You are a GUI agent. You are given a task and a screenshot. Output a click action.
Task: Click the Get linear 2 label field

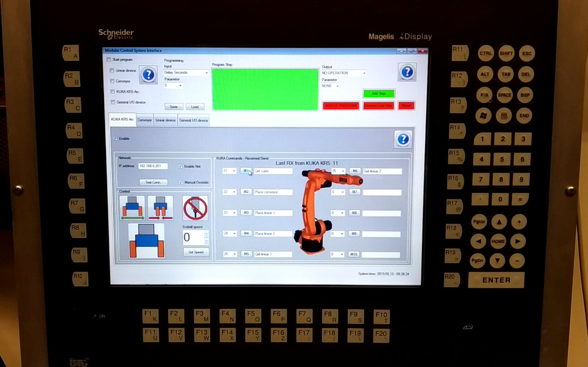pos(382,171)
